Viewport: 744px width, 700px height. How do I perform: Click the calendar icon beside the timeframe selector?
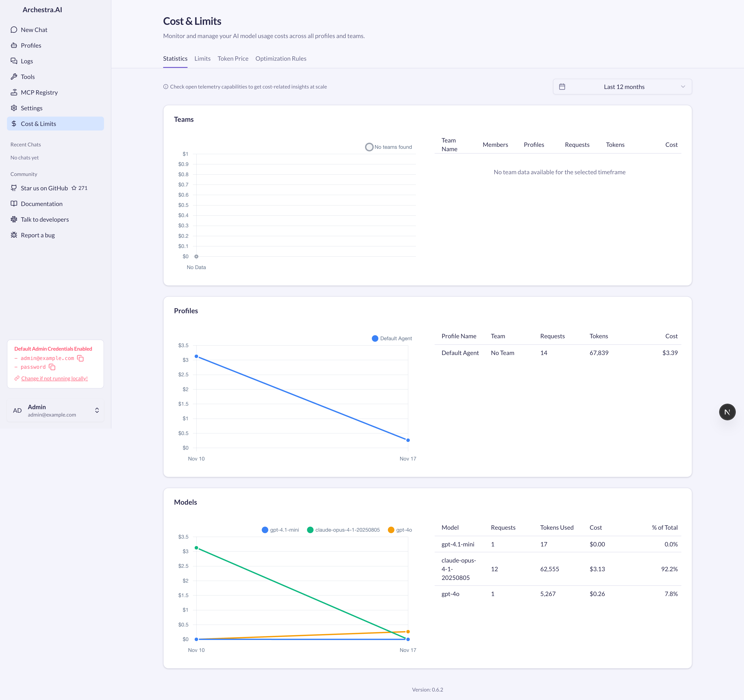click(x=562, y=86)
